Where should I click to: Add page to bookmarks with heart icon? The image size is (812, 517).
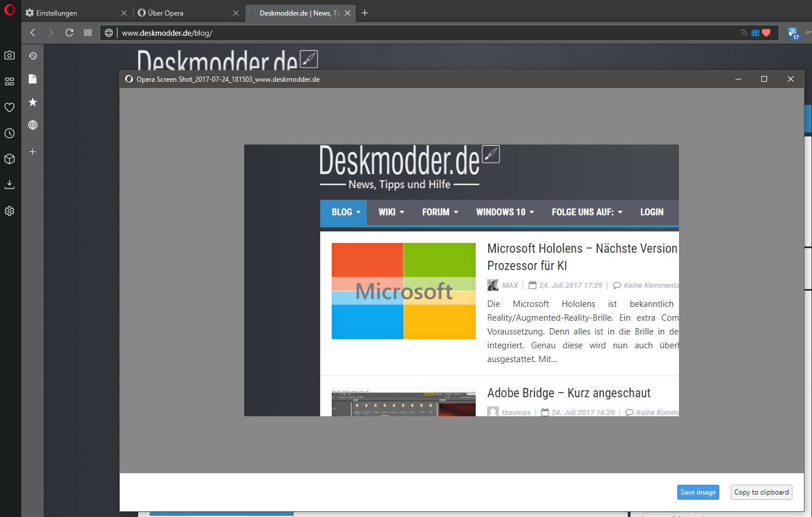pos(766,33)
